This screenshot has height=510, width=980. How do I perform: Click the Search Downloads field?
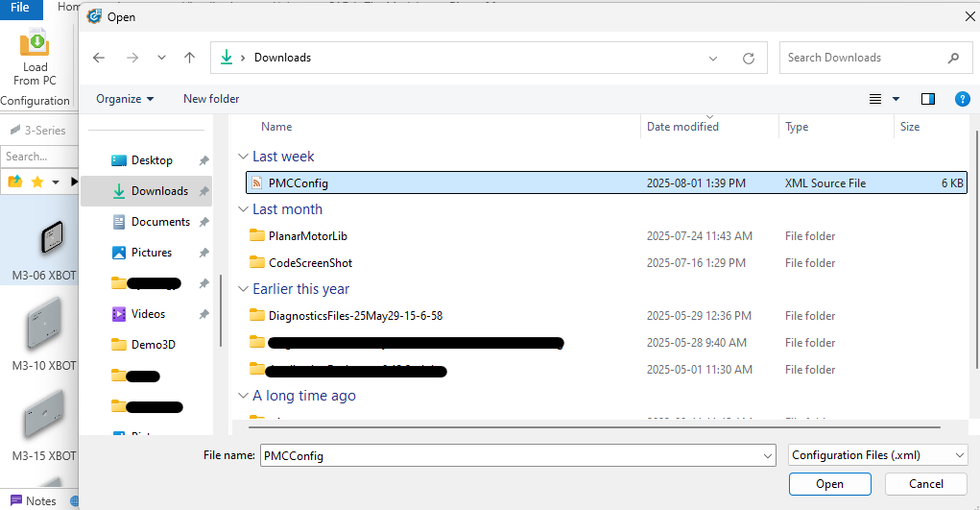click(864, 58)
